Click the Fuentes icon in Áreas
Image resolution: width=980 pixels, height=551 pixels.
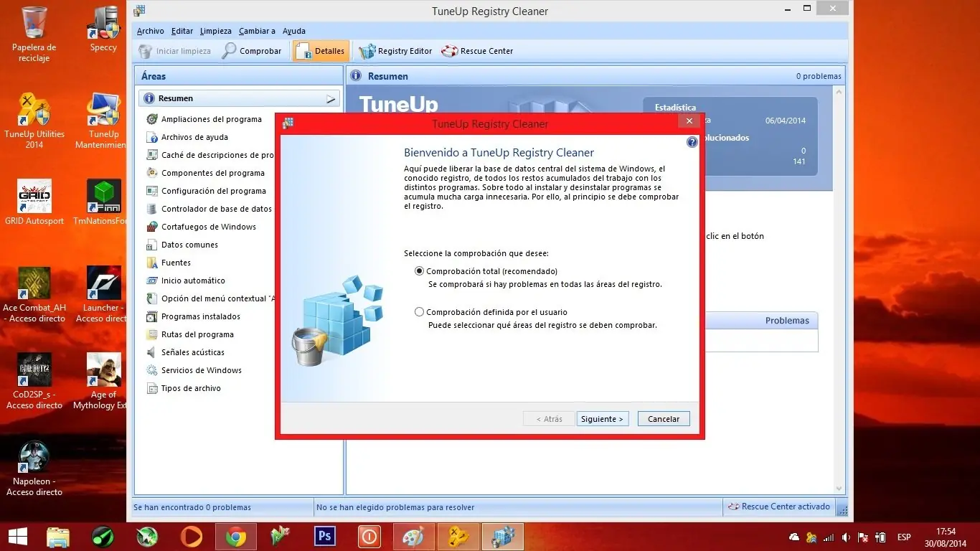pos(151,263)
